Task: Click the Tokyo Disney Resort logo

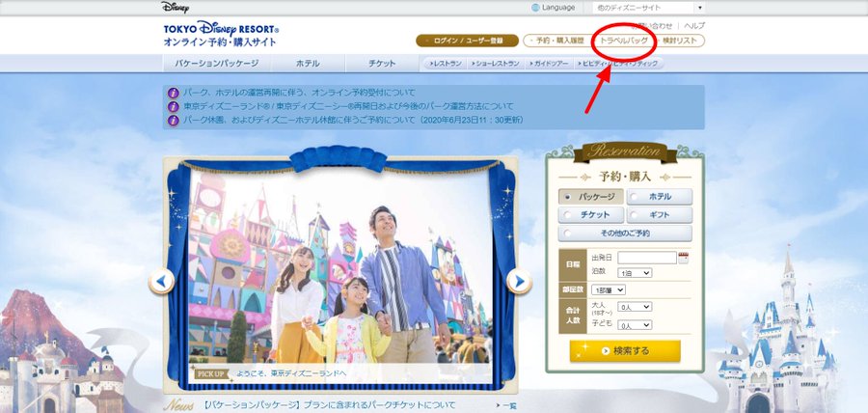Action: click(x=221, y=34)
